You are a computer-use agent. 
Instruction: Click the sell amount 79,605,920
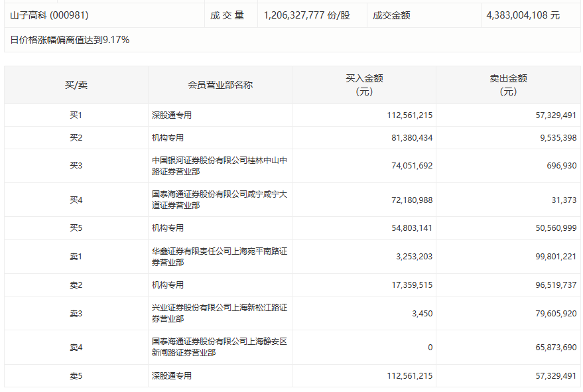pyautogui.click(x=556, y=314)
